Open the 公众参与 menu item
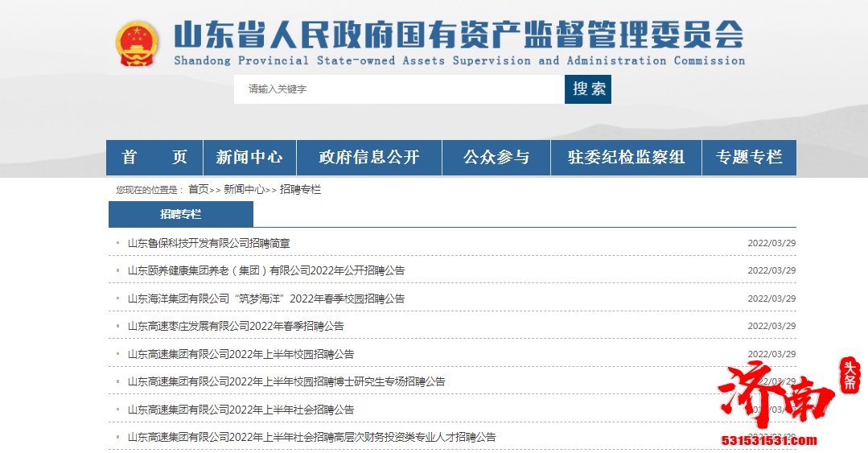The height and width of the screenshot is (453, 868). [x=496, y=157]
